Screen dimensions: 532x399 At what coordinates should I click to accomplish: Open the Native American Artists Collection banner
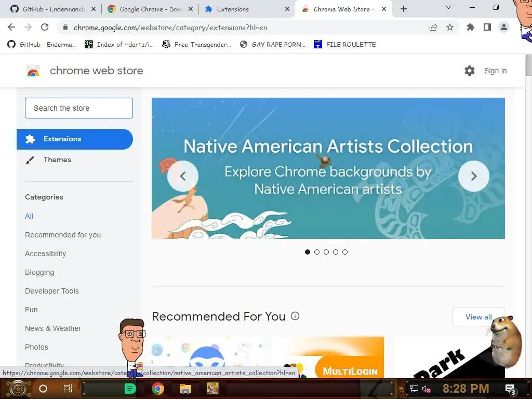pos(328,168)
